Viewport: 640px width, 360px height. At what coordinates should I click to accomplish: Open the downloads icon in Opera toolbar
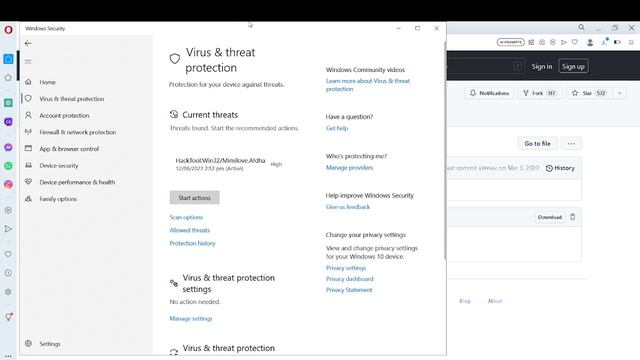pos(604,42)
